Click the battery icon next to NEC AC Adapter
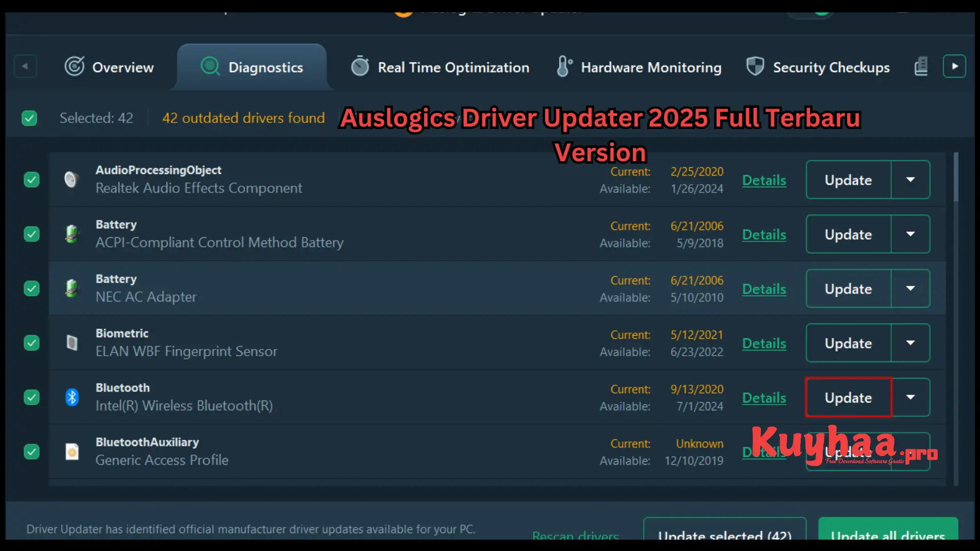980x551 pixels. 73,288
